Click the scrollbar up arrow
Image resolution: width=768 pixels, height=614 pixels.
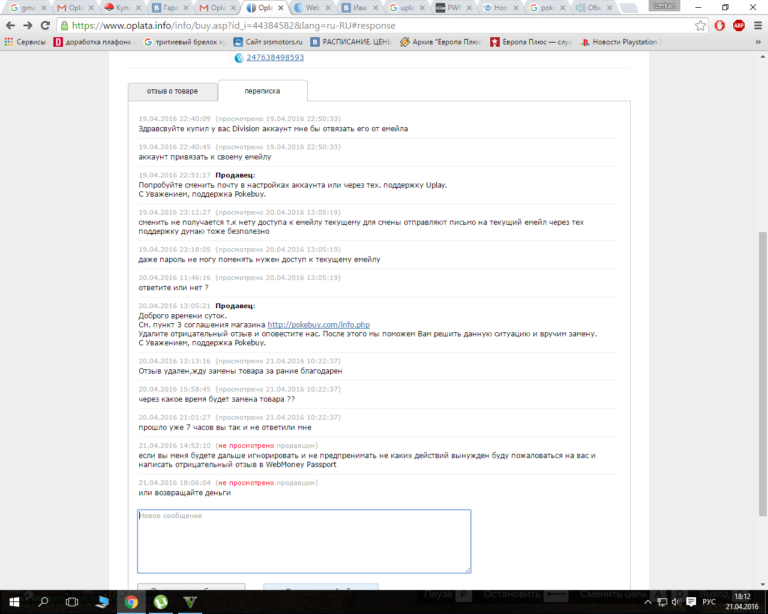pyautogui.click(x=763, y=57)
